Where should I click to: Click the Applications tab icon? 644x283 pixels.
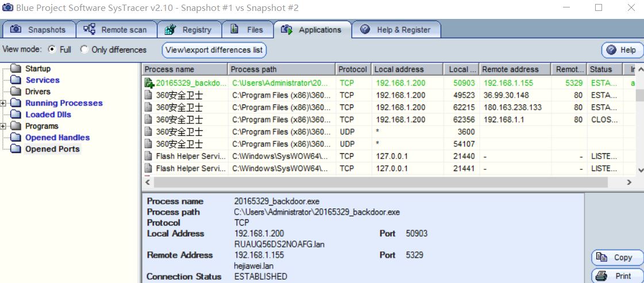[287, 29]
